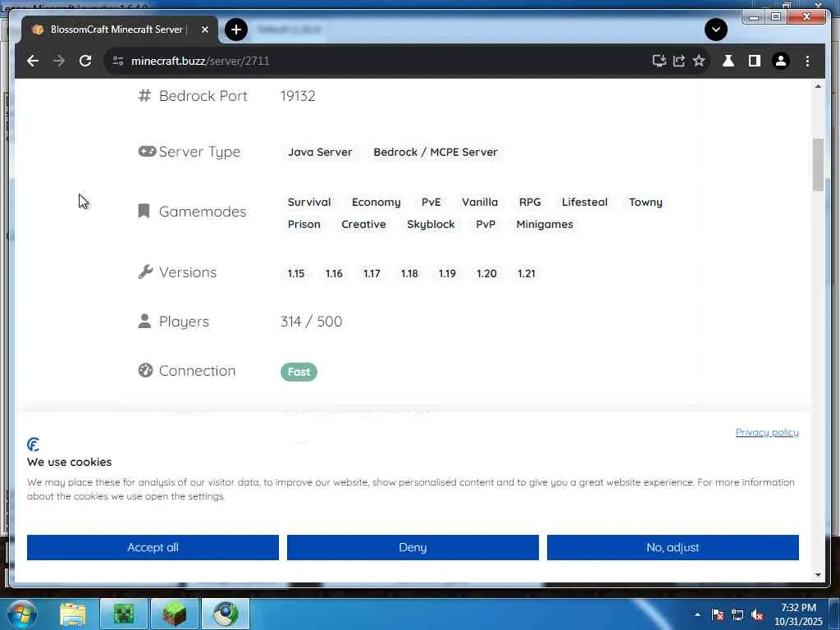This screenshot has width=840, height=630.
Task: Expand the tab search dropdown
Action: [x=715, y=30]
